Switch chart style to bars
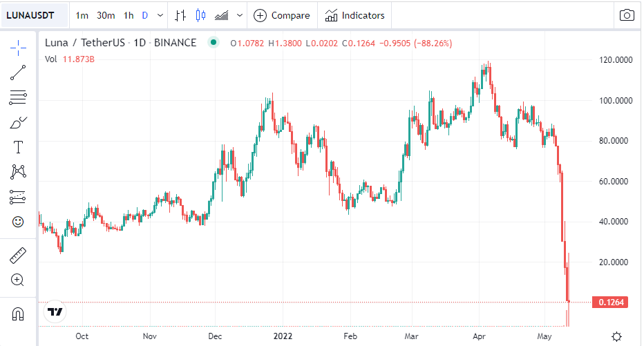 pyautogui.click(x=180, y=16)
